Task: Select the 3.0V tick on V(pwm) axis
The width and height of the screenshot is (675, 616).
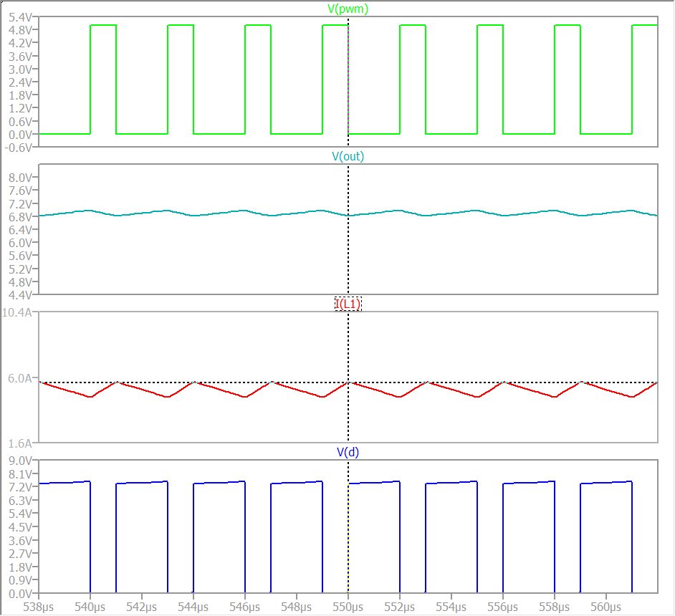Action: (x=20, y=69)
